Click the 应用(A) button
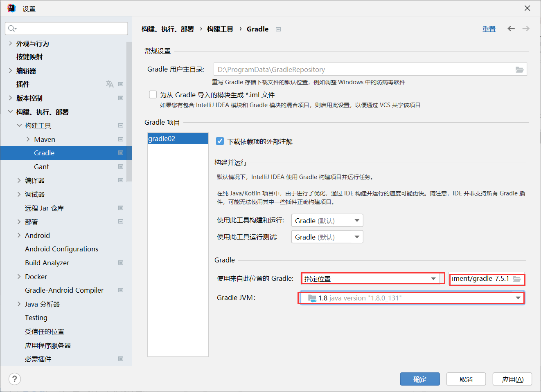The image size is (541, 392). pos(512,379)
